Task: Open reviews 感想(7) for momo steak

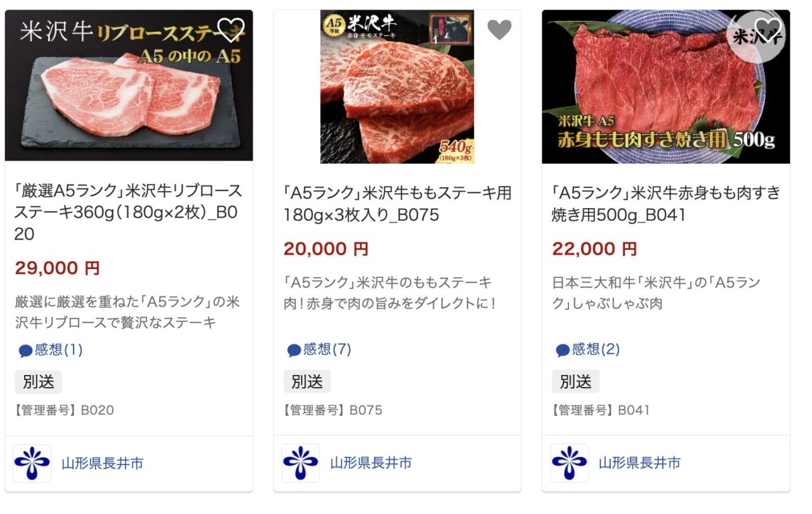Action: [x=319, y=350]
